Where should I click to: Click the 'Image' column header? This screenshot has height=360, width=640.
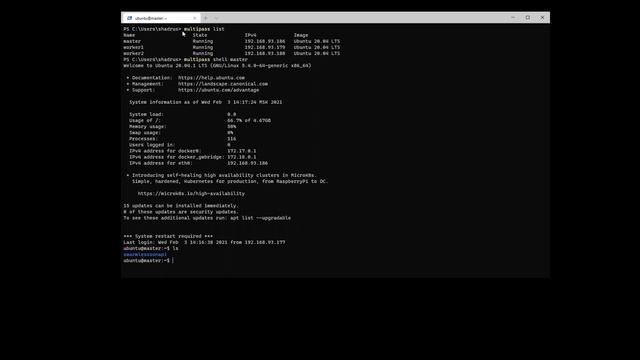[301, 35]
